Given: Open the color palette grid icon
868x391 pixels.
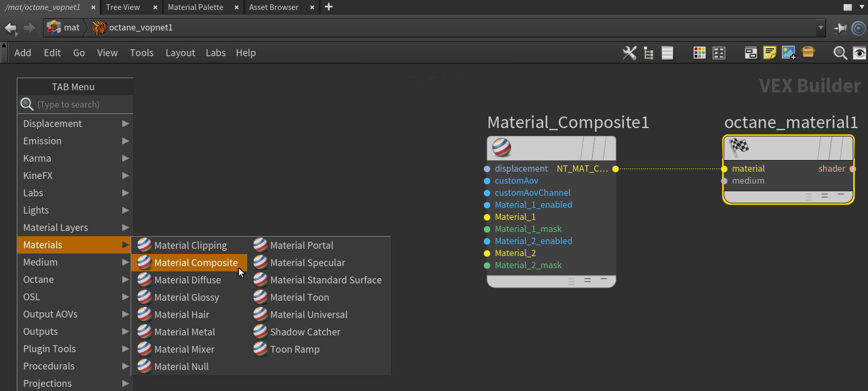Looking at the screenshot, I should pos(699,53).
